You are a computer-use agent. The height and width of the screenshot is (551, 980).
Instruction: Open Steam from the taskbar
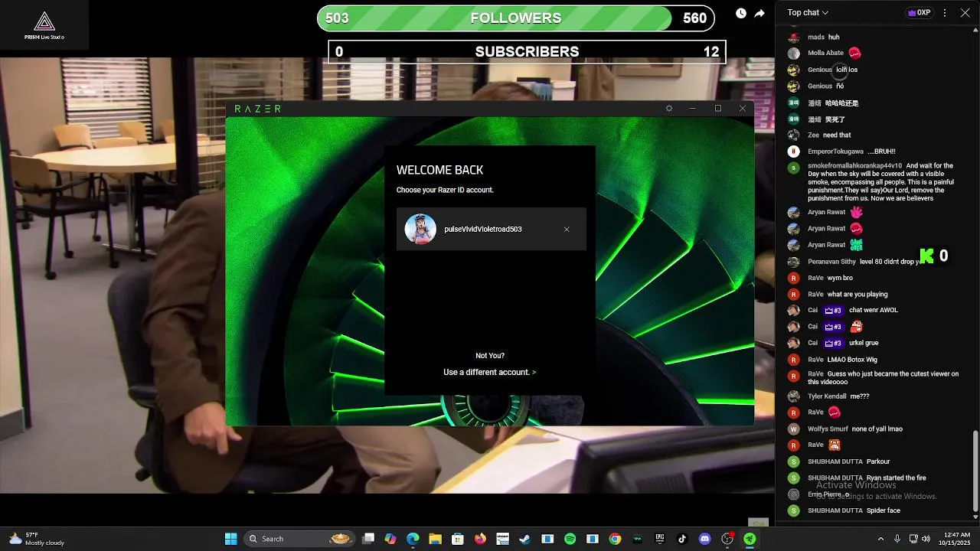click(524, 539)
